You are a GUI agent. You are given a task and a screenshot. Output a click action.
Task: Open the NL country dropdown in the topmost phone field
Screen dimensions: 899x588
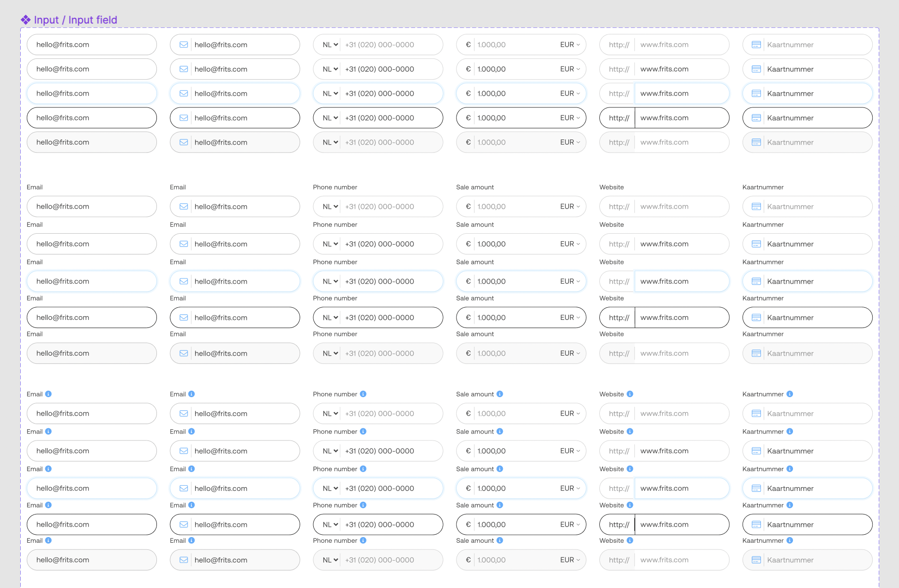point(330,45)
